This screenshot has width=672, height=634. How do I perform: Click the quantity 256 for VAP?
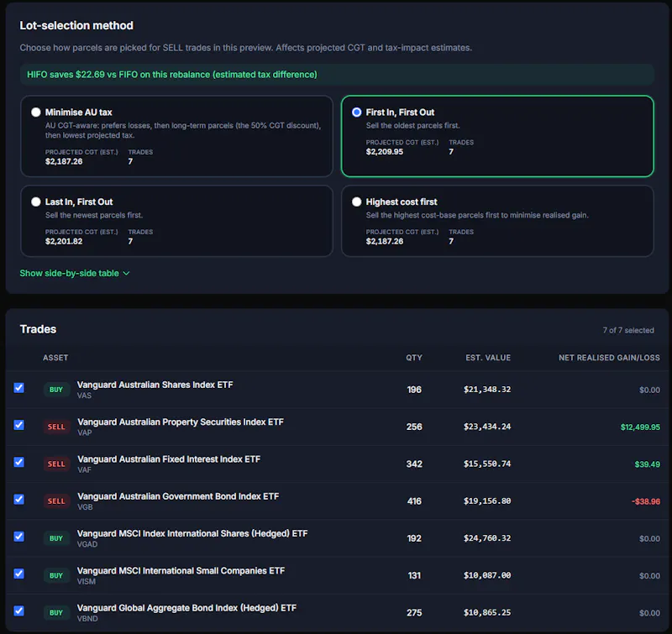click(x=414, y=427)
